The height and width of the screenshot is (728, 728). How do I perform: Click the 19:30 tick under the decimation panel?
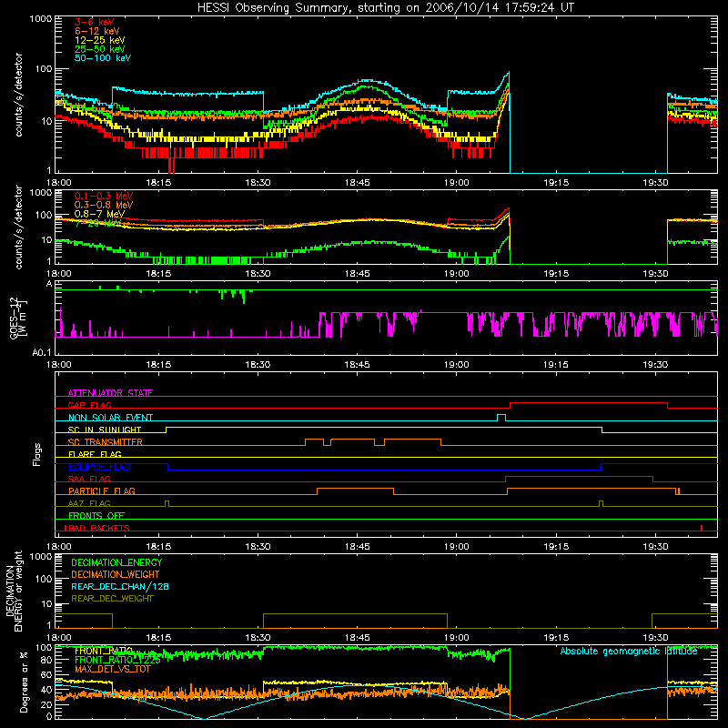coord(655,638)
